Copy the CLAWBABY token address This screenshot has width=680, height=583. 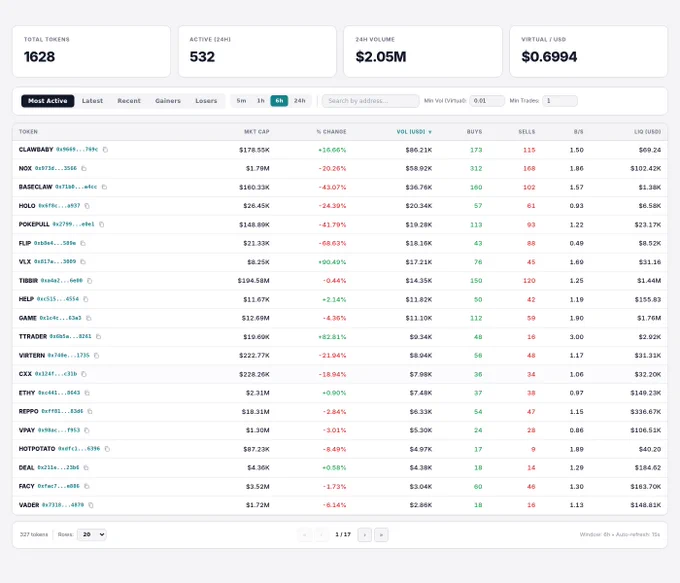[105, 150]
